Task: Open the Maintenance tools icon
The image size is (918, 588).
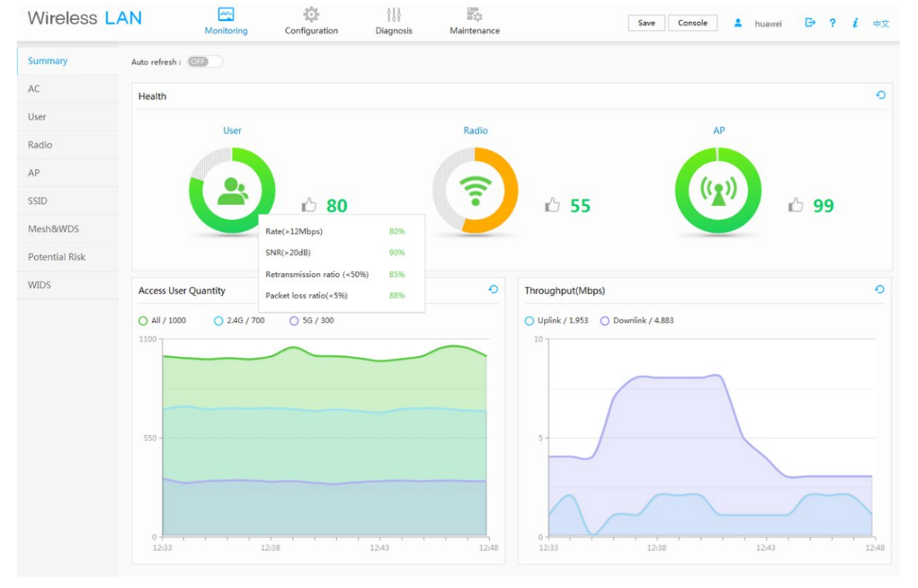Action: coord(475,14)
